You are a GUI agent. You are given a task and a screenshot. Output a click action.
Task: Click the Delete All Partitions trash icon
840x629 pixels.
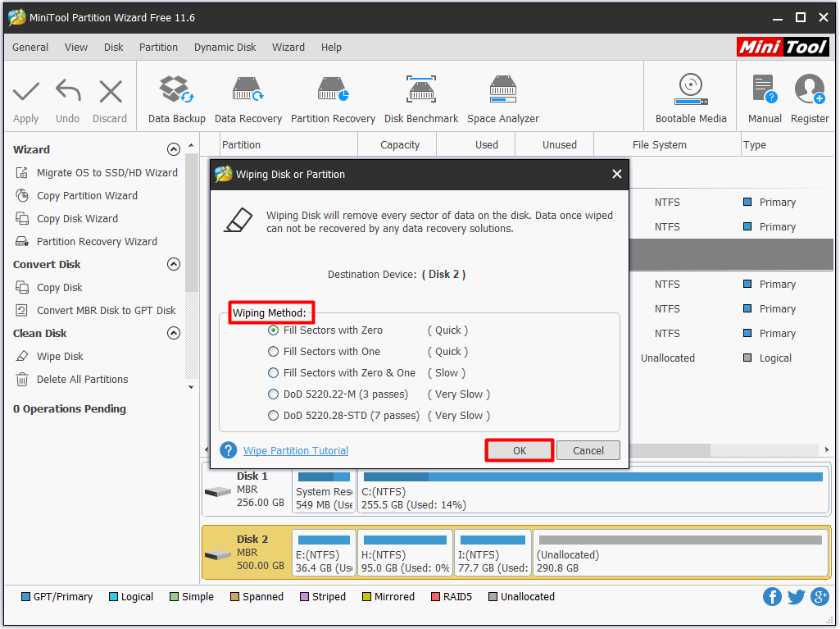click(22, 379)
